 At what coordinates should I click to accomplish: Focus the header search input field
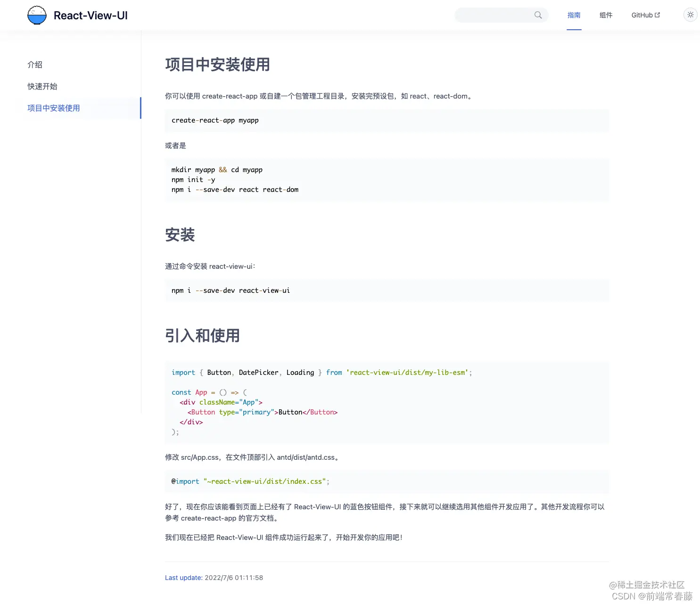tap(501, 15)
